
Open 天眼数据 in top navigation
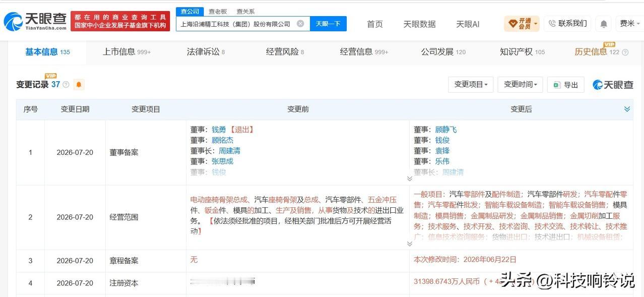coord(419,24)
